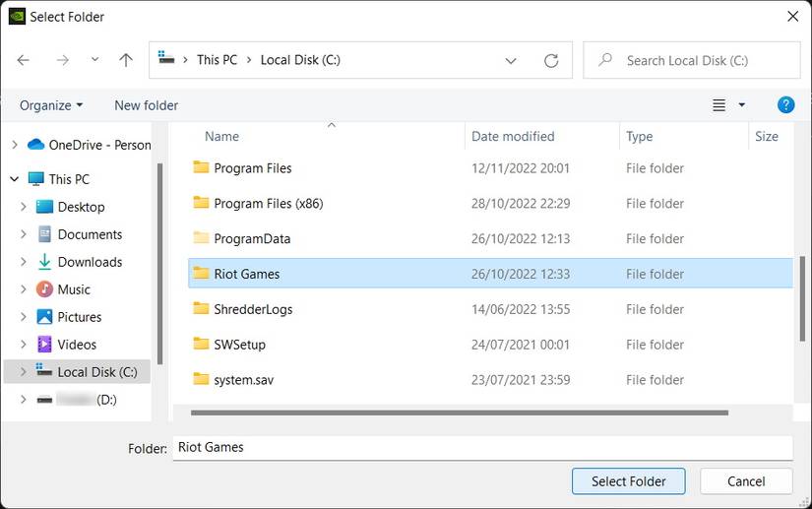Confirm with the Select Folder button
The height and width of the screenshot is (509, 812).
point(629,481)
